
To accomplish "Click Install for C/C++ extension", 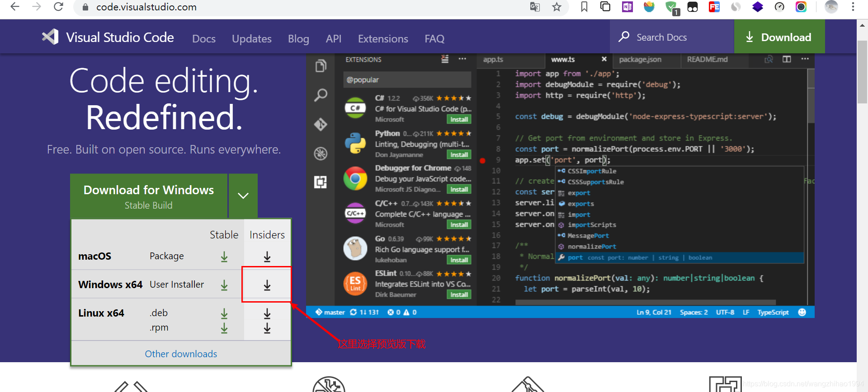I will tap(459, 225).
